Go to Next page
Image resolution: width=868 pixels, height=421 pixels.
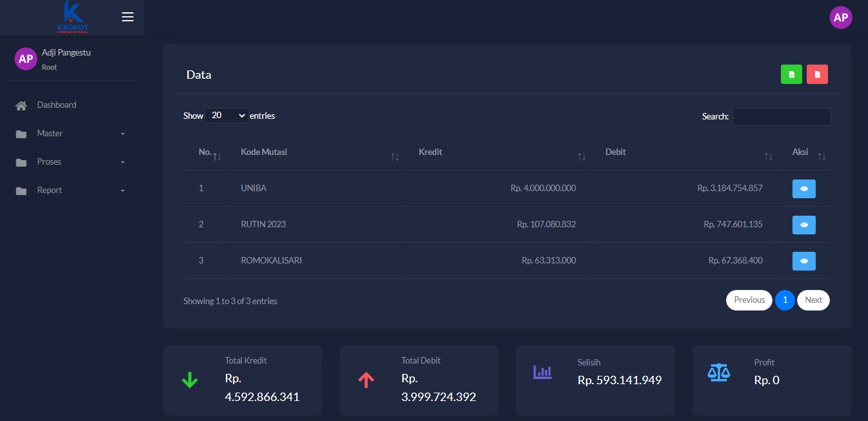tap(813, 300)
